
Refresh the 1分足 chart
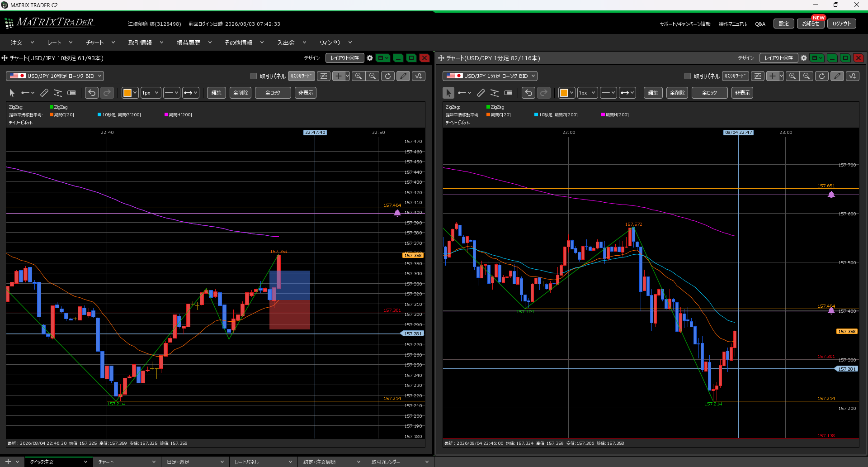coord(822,76)
